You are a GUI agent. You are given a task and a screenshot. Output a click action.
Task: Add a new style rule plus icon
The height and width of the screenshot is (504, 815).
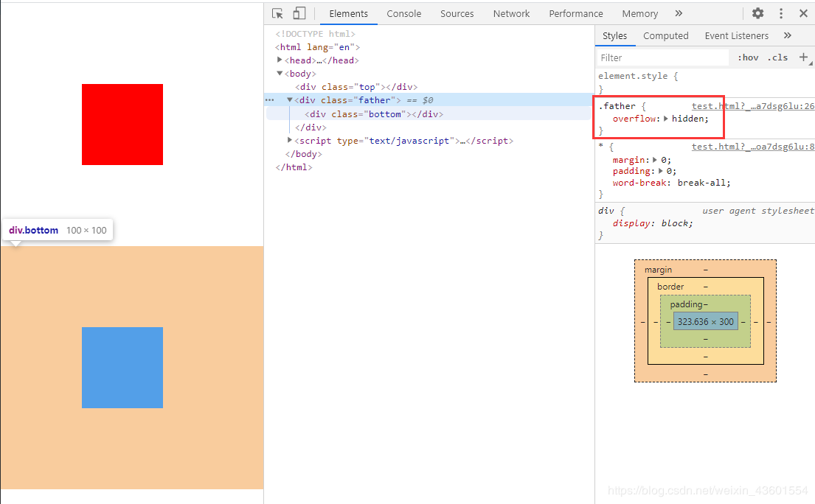pyautogui.click(x=803, y=57)
